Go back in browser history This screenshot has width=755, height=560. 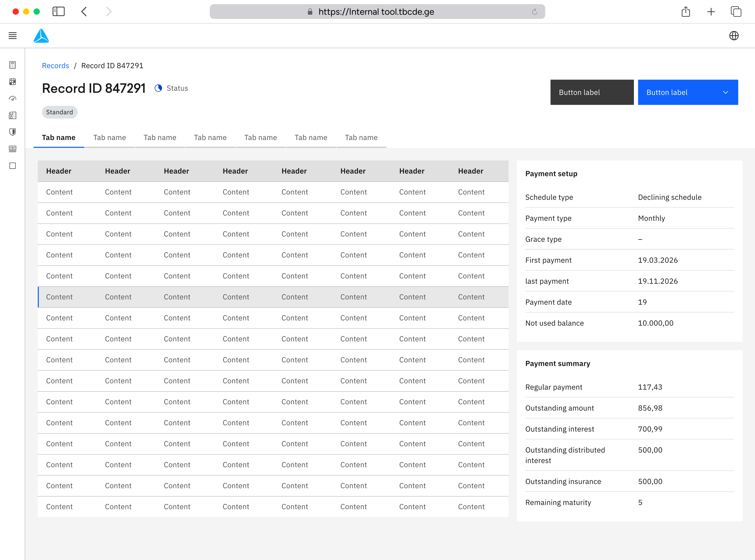coord(84,12)
